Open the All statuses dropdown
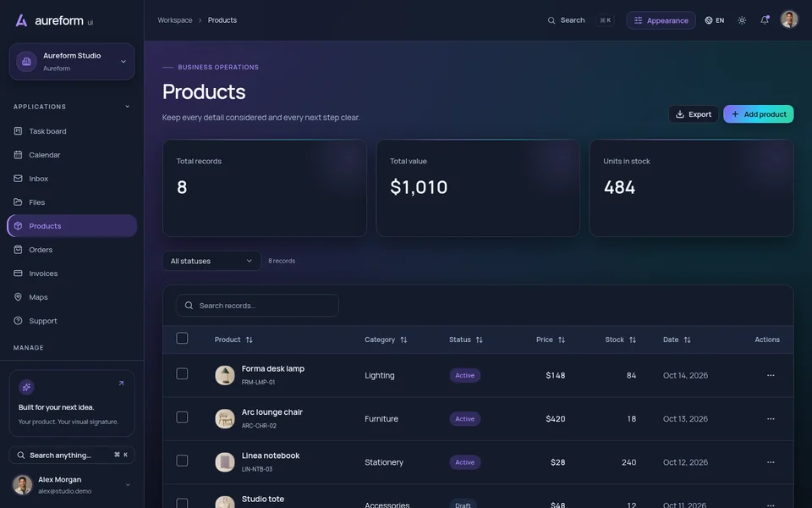Image resolution: width=812 pixels, height=508 pixels. (x=211, y=262)
